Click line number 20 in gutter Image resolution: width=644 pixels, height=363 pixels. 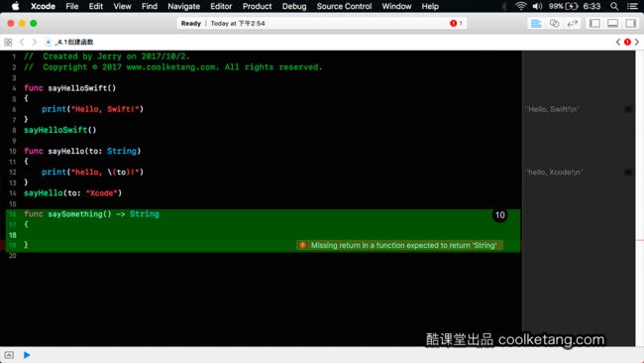pos(13,256)
